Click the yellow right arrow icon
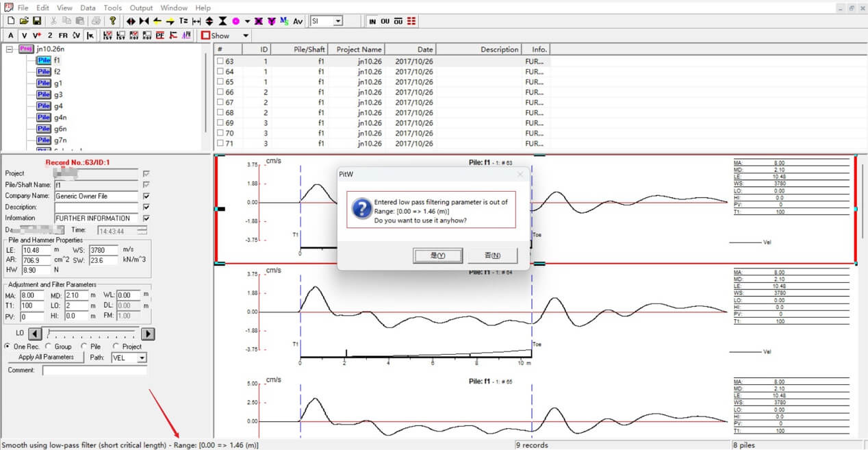Viewport: 868px width, 450px height. [170, 21]
